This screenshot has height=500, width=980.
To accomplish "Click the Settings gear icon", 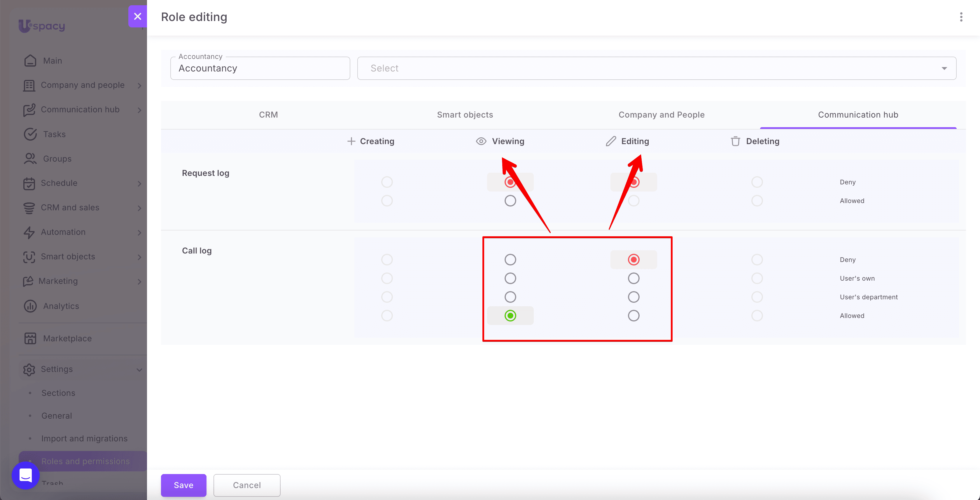I will coord(29,369).
